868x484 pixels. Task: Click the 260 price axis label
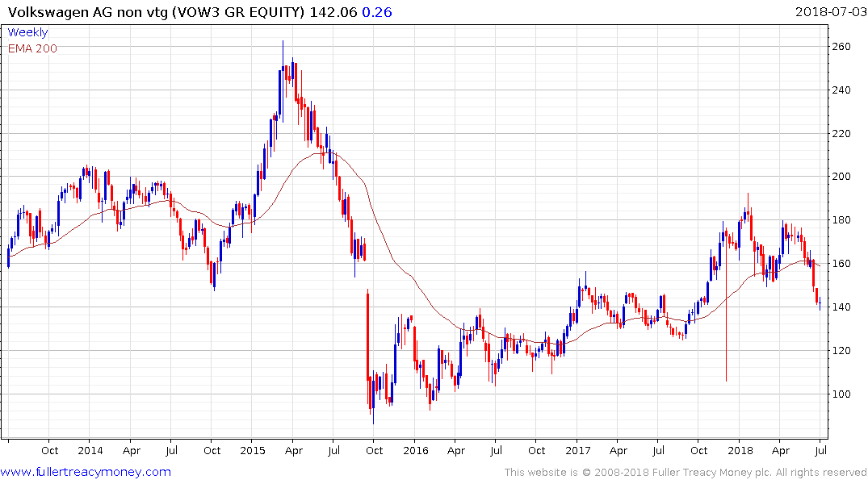(841, 47)
